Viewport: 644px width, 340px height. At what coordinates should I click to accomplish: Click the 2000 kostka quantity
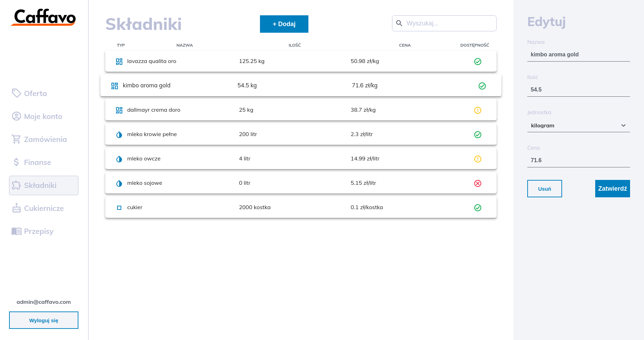(255, 207)
